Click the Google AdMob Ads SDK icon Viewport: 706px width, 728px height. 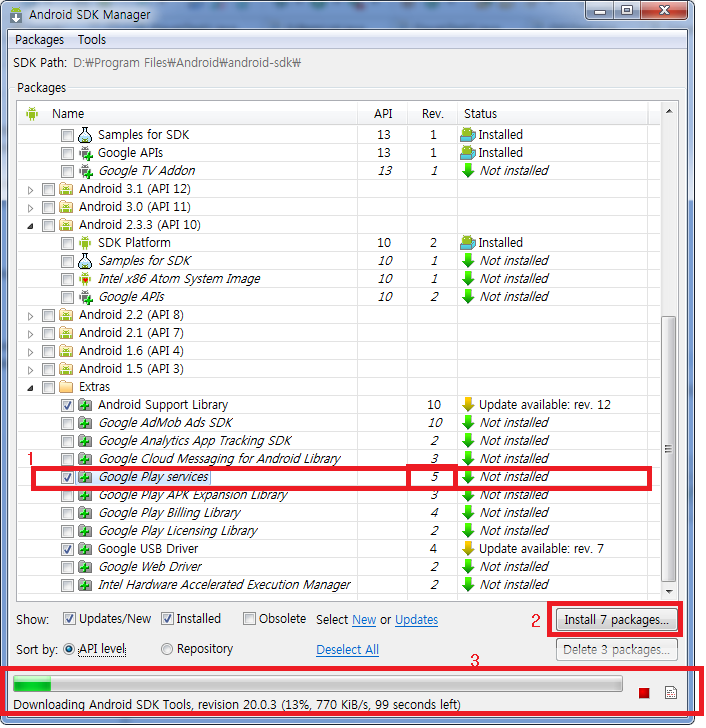84,423
